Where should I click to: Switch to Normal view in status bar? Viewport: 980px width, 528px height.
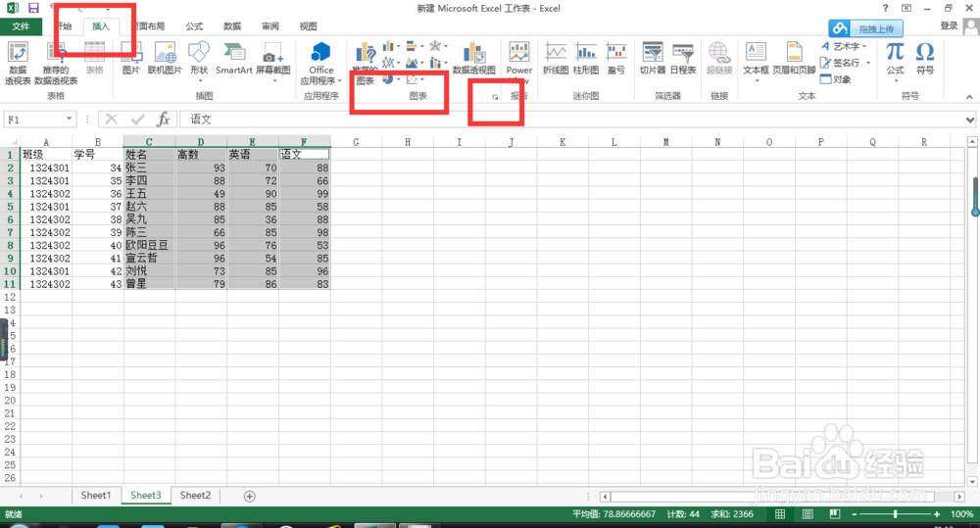(x=780, y=514)
